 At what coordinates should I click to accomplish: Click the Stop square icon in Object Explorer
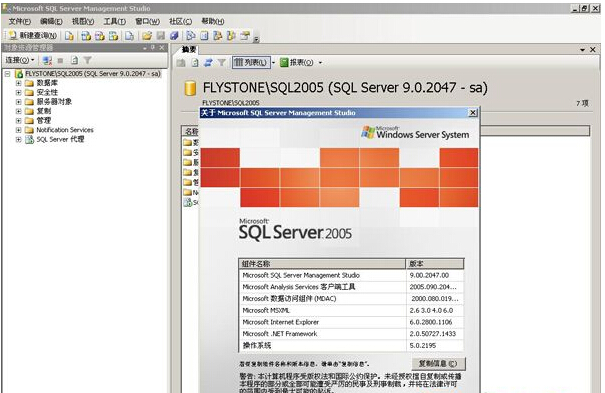click(60, 61)
